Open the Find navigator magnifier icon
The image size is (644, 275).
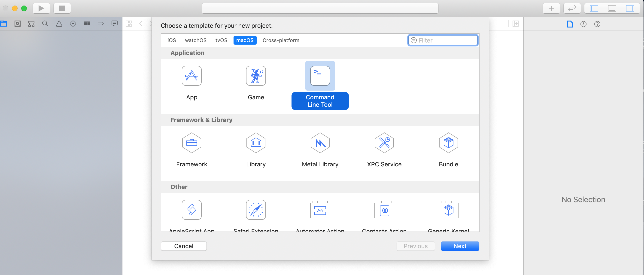click(45, 24)
